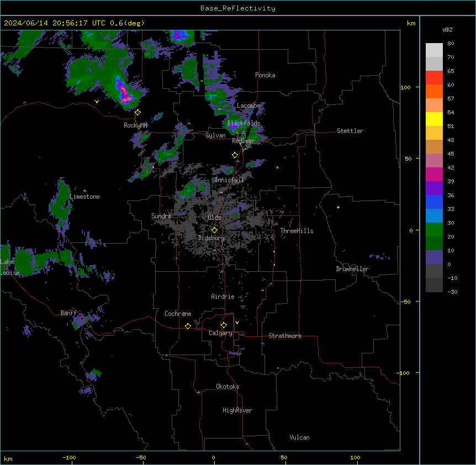This screenshot has width=476, height=465.
Task: Click the 80 value on the dBZ scale
Action: click(x=451, y=44)
